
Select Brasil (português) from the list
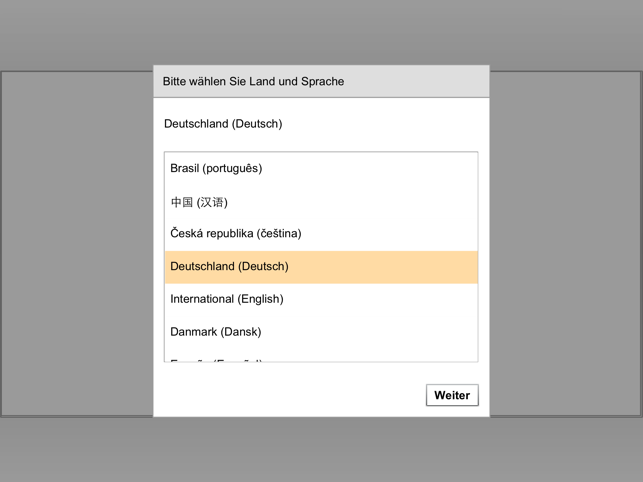click(216, 168)
